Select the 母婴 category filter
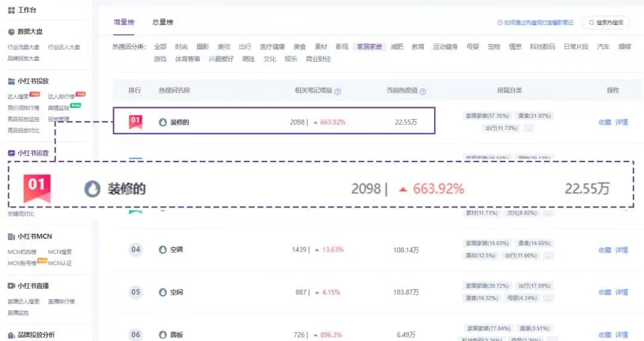The width and height of the screenshot is (644, 341). (473, 47)
